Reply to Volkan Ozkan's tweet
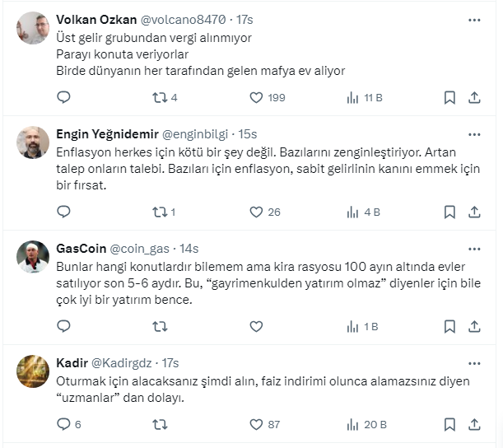Image resolution: width=503 pixels, height=448 pixels. pos(63,97)
